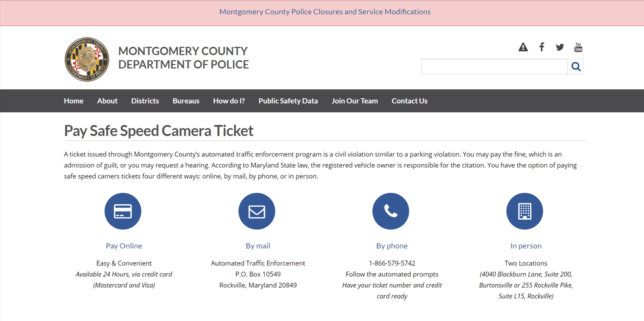Open Police Closures and Service Modifications notice
This screenshot has height=321, width=644.
[x=325, y=12]
